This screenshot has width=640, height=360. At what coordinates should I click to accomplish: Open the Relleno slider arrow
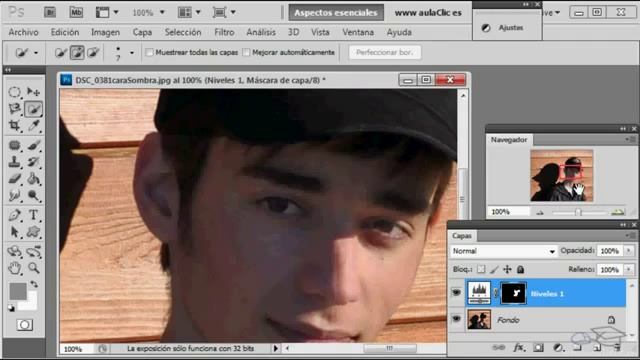point(629,269)
